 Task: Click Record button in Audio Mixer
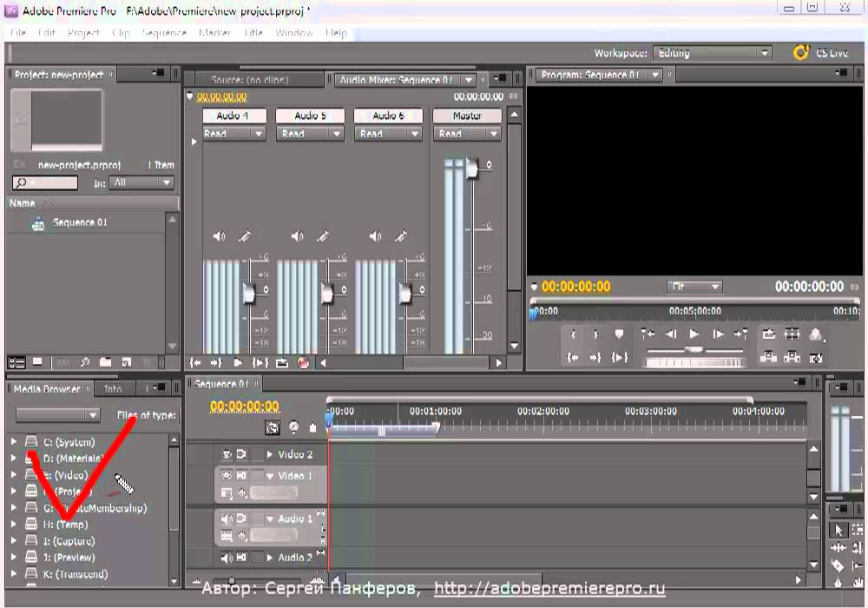[x=303, y=363]
